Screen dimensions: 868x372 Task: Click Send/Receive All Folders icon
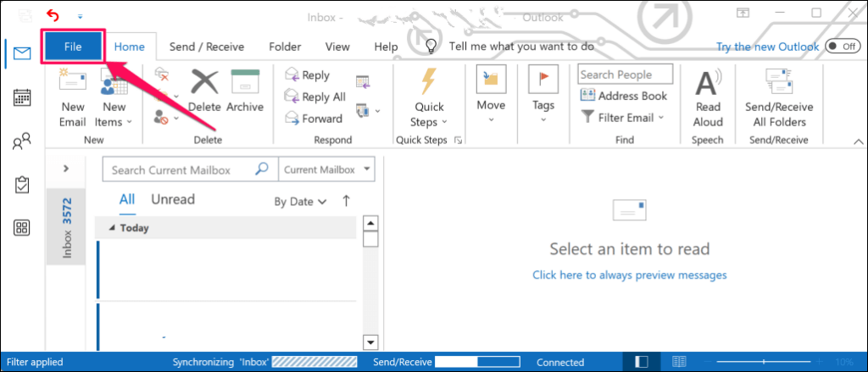[778, 84]
